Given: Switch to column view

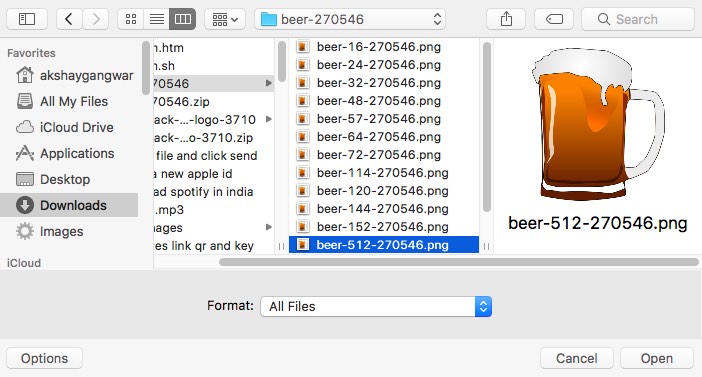Looking at the screenshot, I should (x=183, y=19).
